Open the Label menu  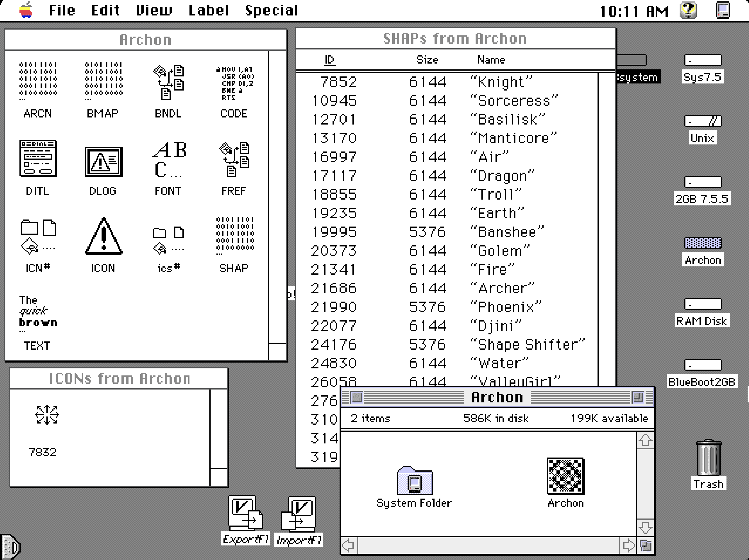click(x=208, y=10)
